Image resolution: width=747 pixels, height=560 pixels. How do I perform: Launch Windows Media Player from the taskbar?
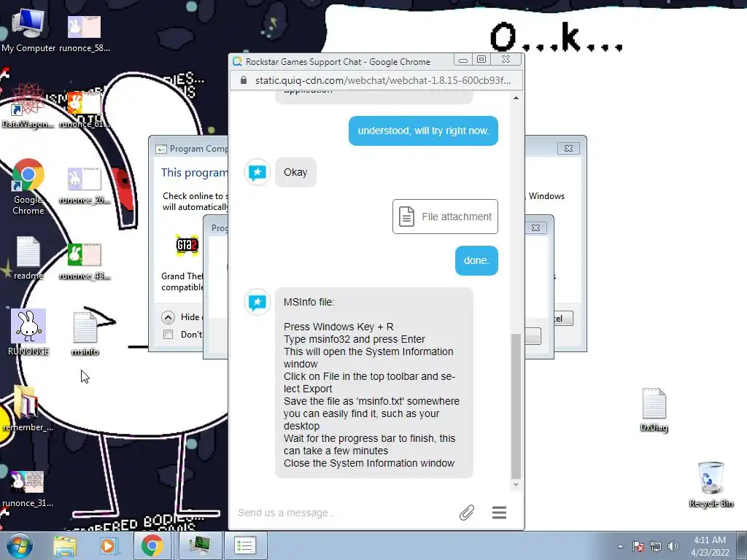[108, 545]
